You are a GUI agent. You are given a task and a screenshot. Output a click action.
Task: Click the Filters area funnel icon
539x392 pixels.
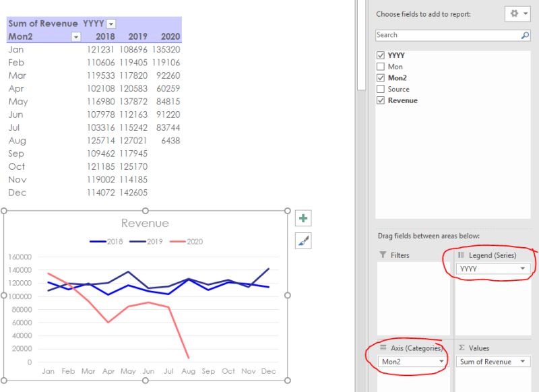pyautogui.click(x=384, y=255)
